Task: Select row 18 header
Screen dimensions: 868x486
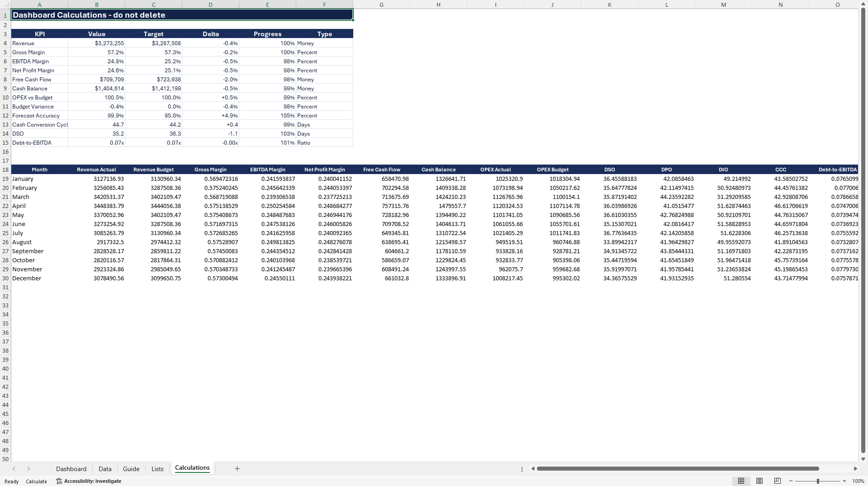Action: (x=5, y=170)
